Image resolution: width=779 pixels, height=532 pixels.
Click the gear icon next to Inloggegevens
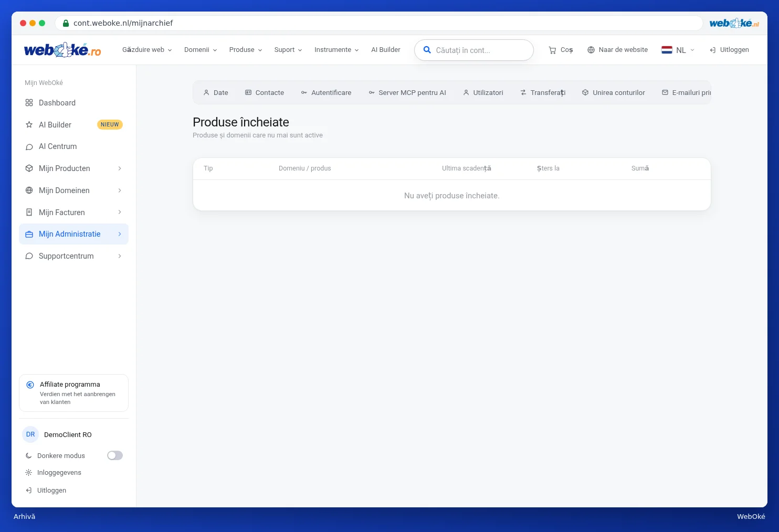[29, 473]
